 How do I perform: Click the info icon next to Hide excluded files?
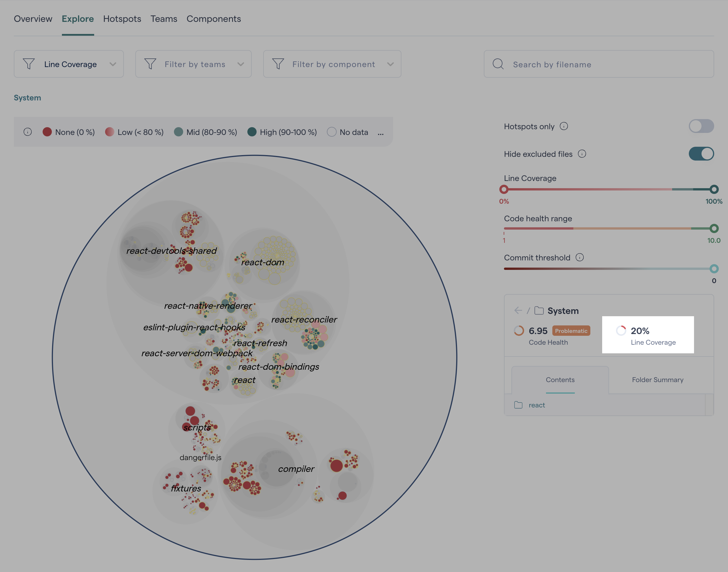(x=582, y=154)
